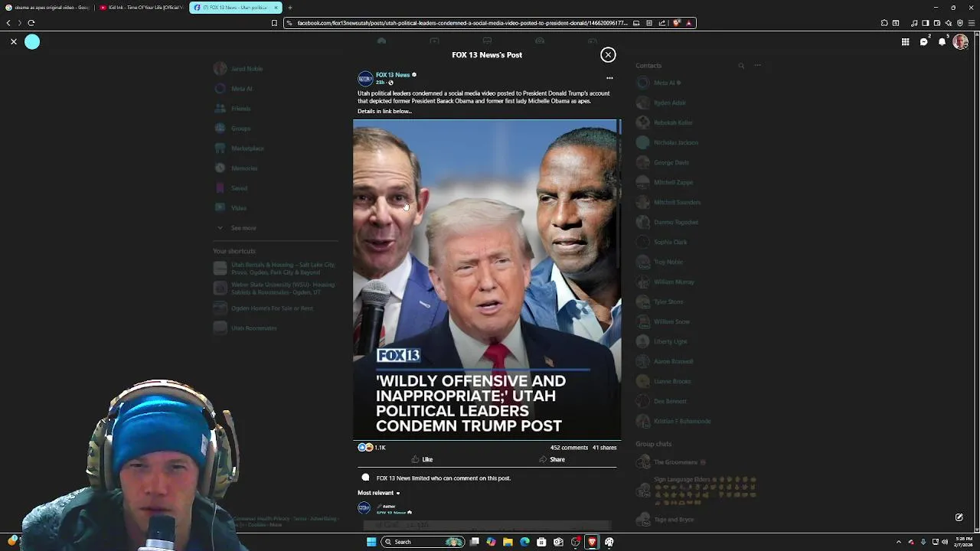This screenshot has height=551, width=980.
Task: Open the Messenger chats icon
Action: point(923,42)
